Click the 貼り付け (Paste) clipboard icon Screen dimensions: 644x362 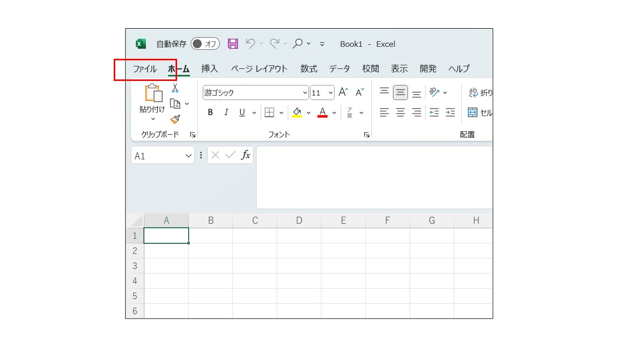153,93
